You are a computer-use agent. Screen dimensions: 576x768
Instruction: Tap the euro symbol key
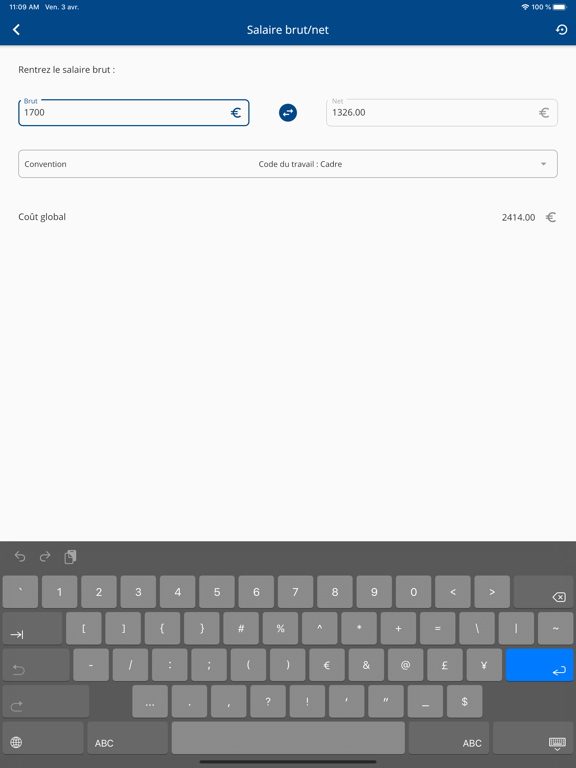pyautogui.click(x=327, y=665)
